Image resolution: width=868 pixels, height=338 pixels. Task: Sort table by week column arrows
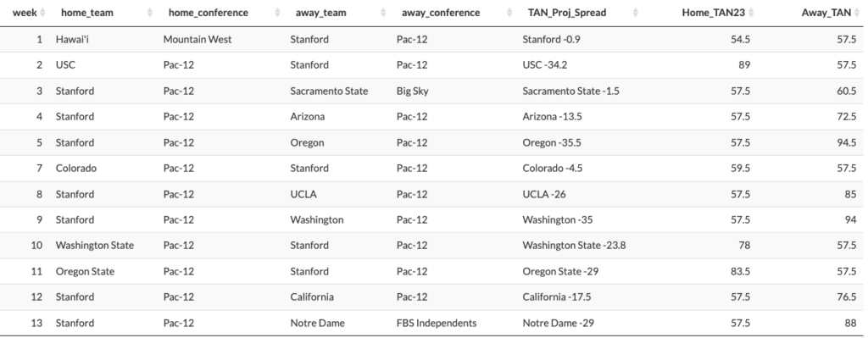pos(43,13)
